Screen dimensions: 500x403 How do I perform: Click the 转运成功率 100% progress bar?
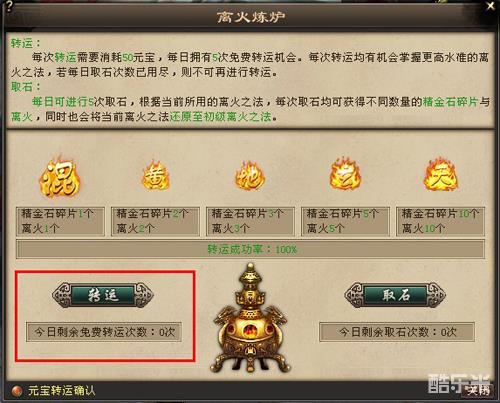click(250, 249)
